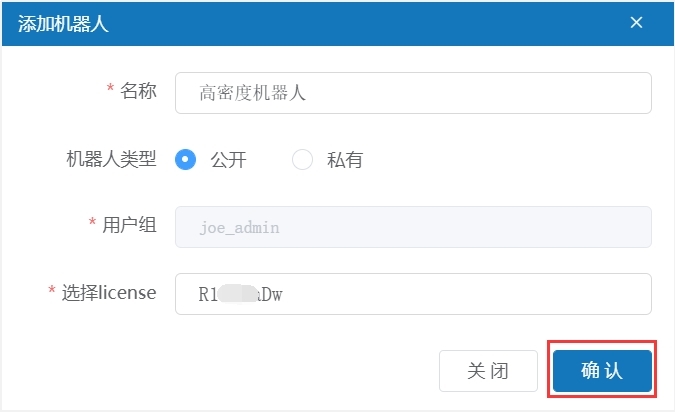675x412 pixels.
Task: Choose 公开 by clicking its text label
Action: (x=228, y=160)
